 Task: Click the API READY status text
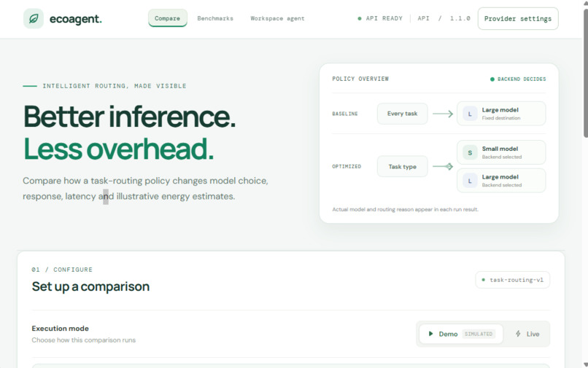tap(384, 18)
